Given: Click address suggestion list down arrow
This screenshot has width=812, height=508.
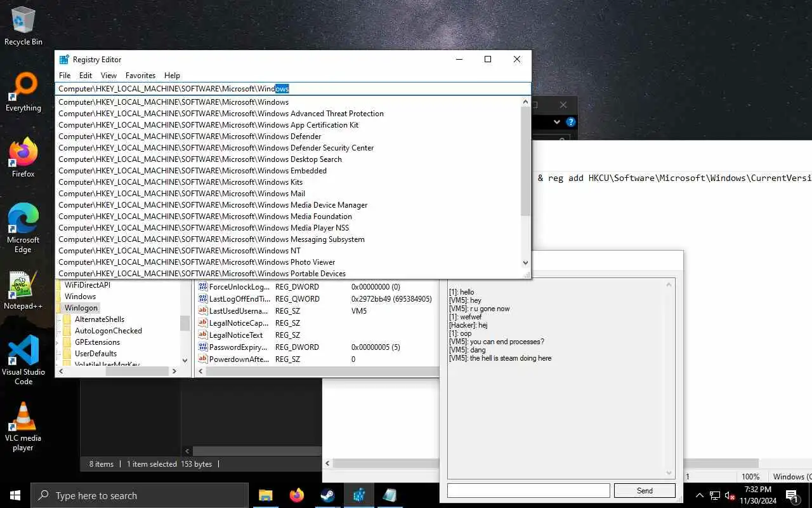Looking at the screenshot, I should 525,262.
